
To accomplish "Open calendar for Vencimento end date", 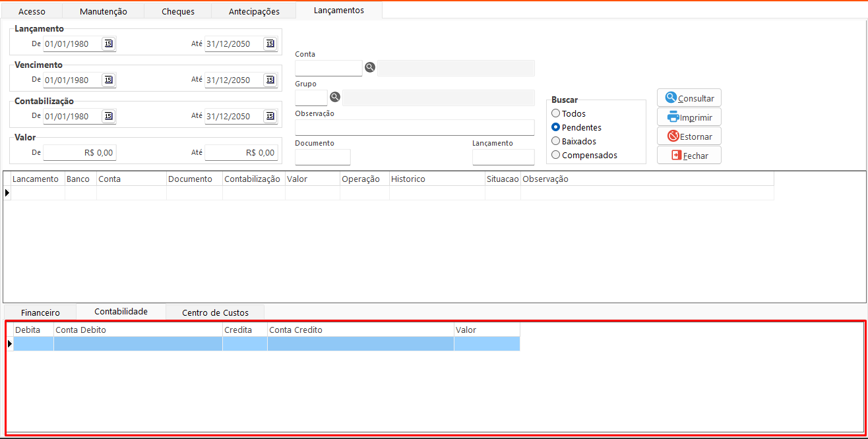I will click(x=270, y=80).
